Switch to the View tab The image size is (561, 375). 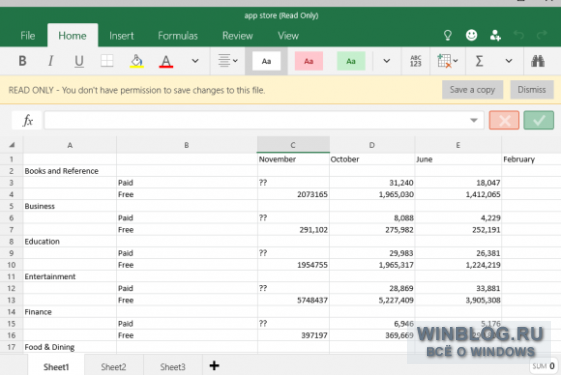point(288,36)
